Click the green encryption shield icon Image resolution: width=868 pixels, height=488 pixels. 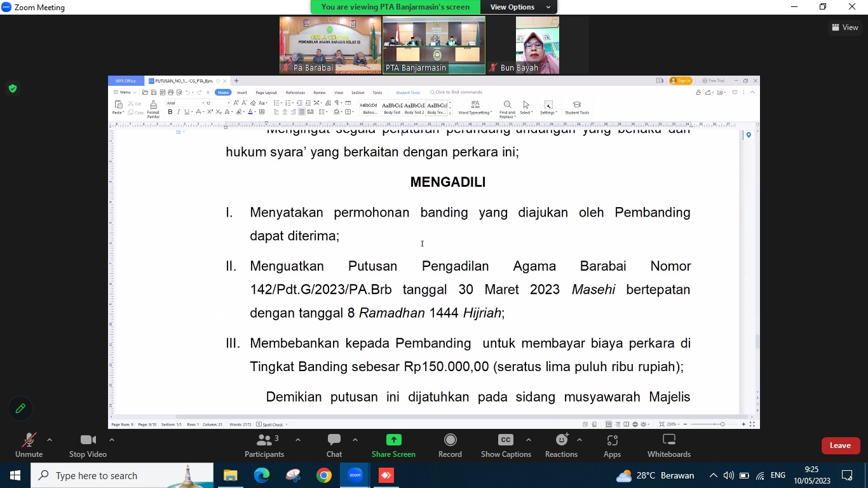point(12,88)
